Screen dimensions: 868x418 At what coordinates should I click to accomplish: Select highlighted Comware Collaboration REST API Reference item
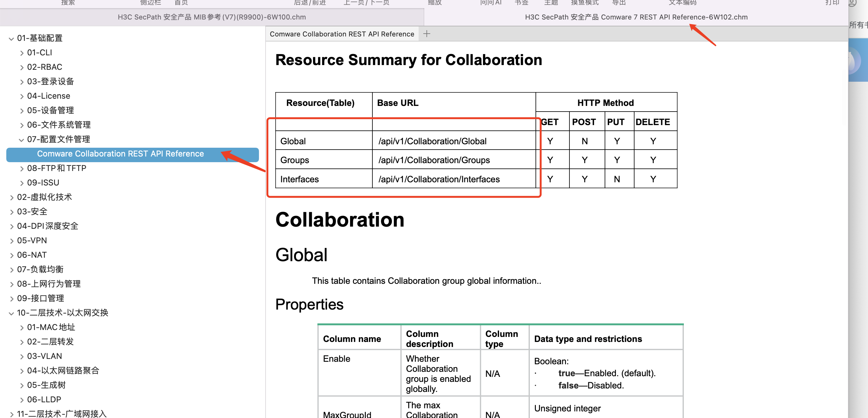120,154
